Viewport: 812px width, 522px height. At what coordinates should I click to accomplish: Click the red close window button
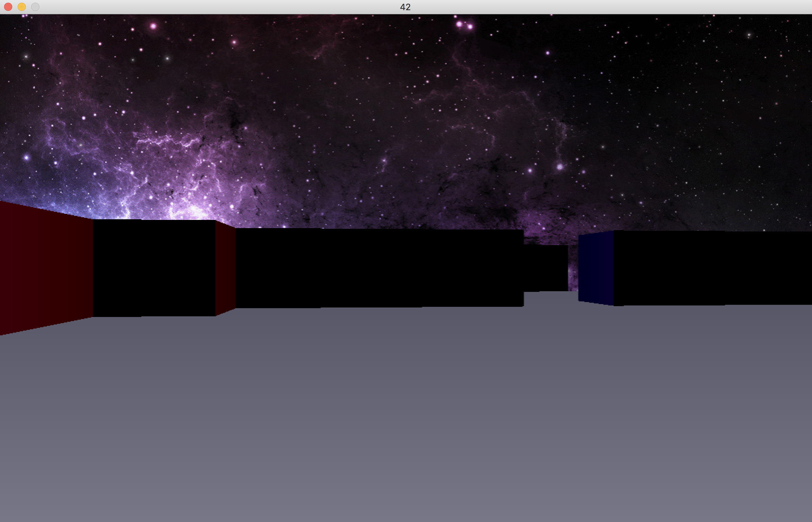tap(8, 7)
